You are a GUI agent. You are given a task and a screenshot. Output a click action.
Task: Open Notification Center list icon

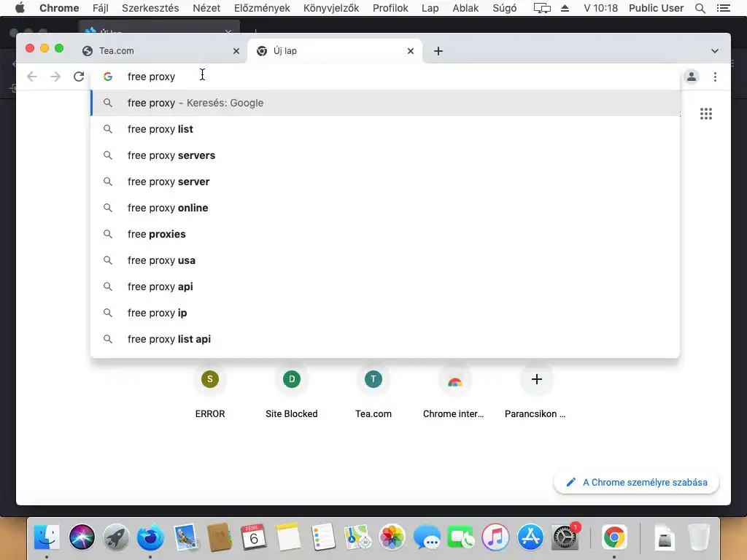[723, 8]
